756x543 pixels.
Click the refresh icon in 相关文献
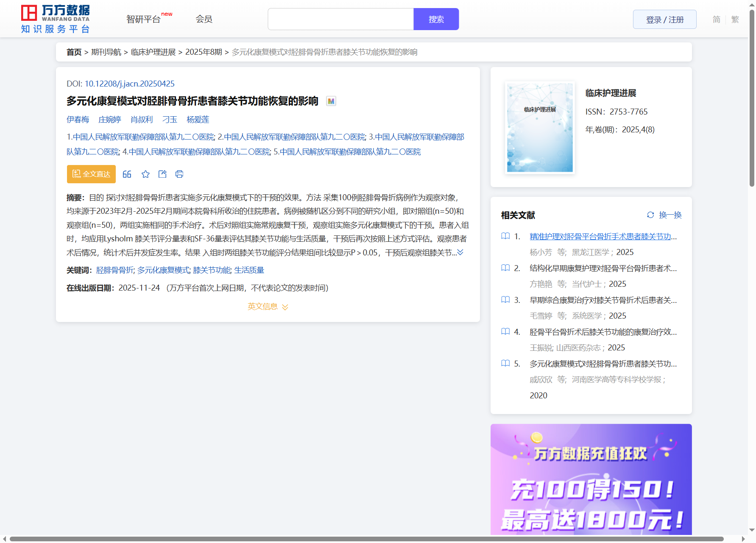650,215
